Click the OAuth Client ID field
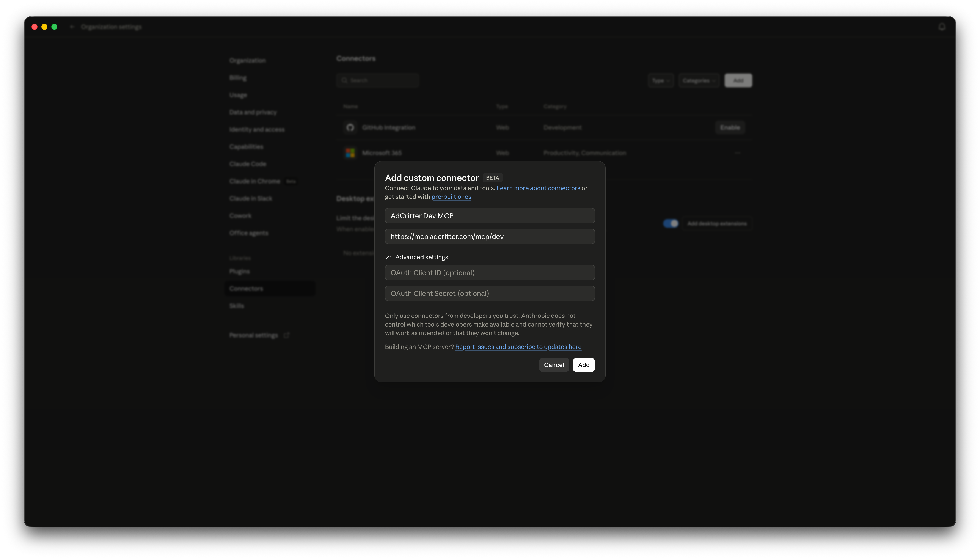The width and height of the screenshot is (980, 559). point(490,273)
